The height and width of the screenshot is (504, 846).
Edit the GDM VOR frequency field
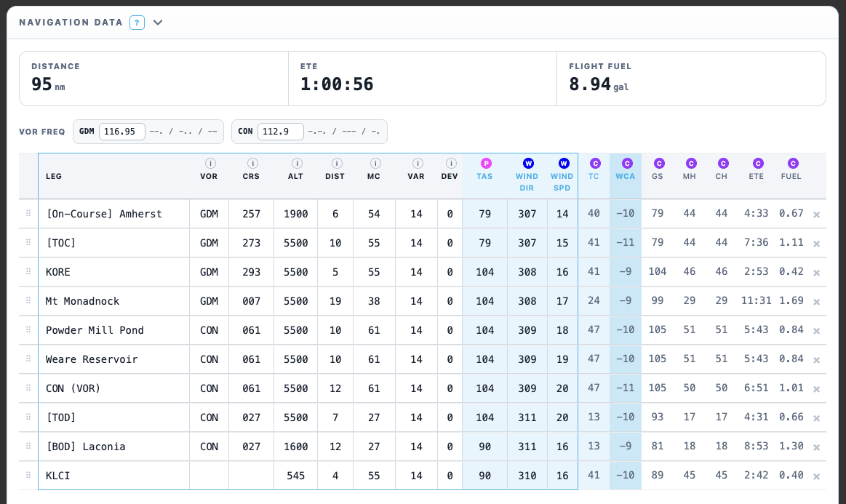tap(122, 132)
